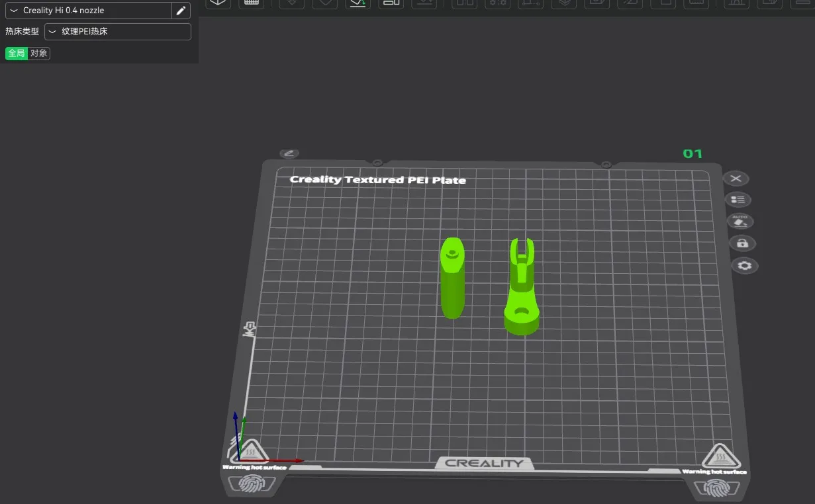
Task: Select the right green clip-shaped model
Action: coord(522,287)
